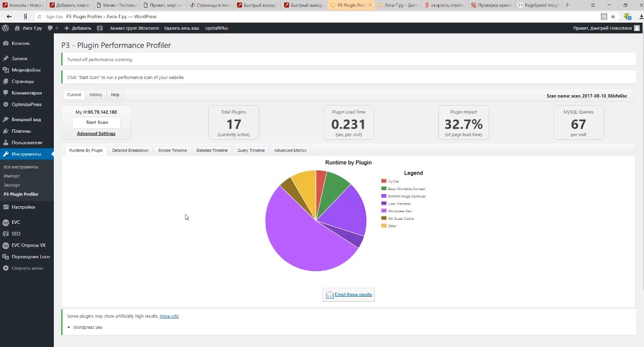Open the Detailed Timeline tab
Viewport: 644px width, 347px height.
click(212, 150)
